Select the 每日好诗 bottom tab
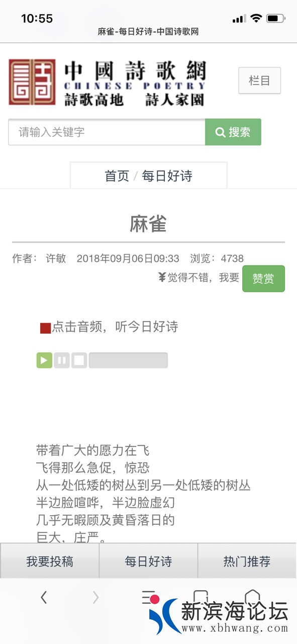 (148, 561)
